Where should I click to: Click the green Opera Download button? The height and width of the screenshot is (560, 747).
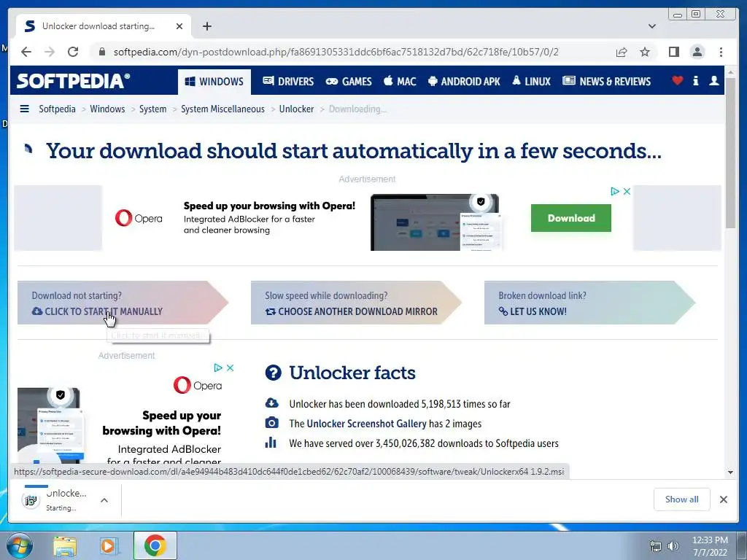570,218
